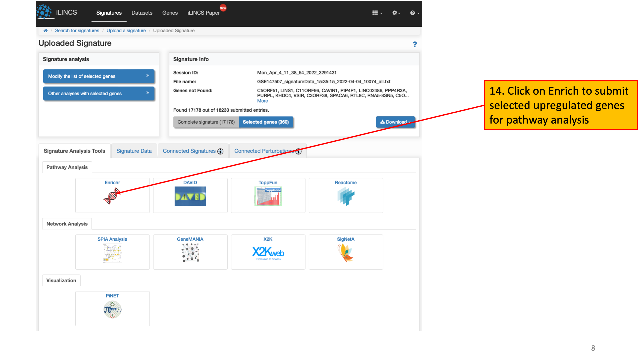Follow the Upload a signature breadcrumb link

point(126,31)
